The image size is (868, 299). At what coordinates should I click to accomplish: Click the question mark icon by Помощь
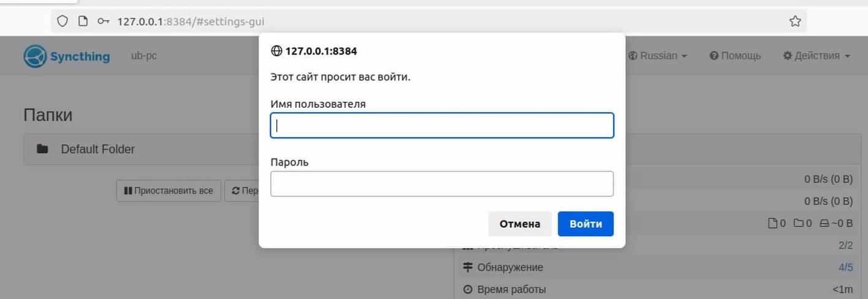[714, 56]
